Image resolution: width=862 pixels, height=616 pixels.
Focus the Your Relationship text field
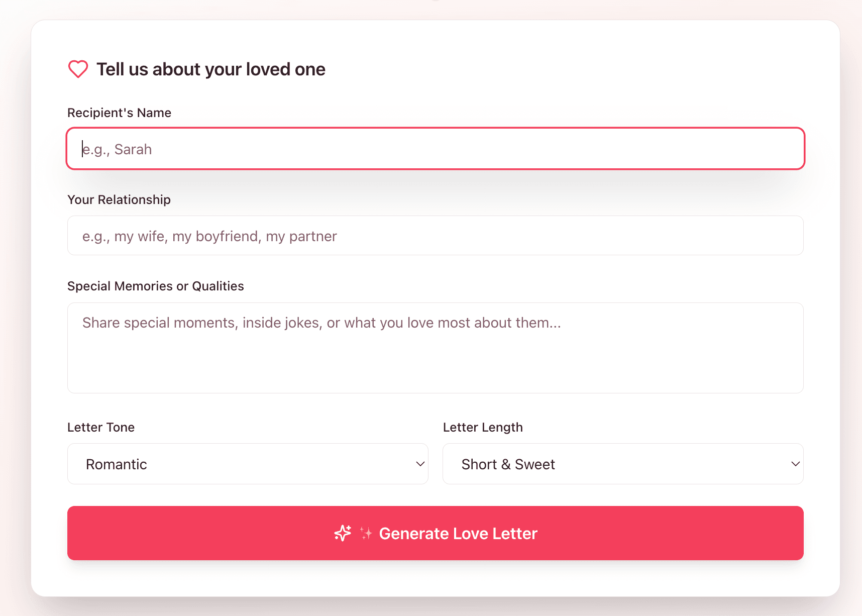(435, 236)
